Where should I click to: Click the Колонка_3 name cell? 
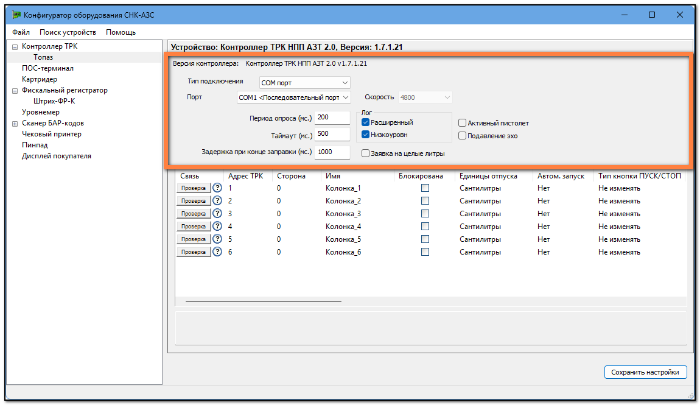coord(343,213)
